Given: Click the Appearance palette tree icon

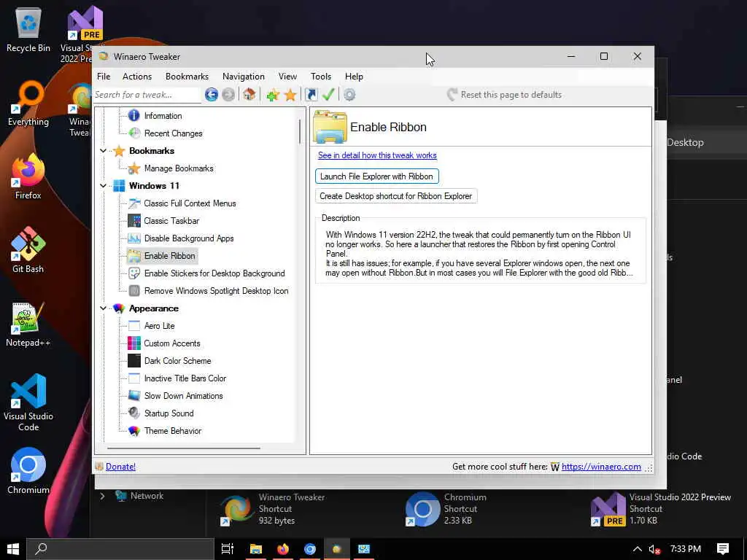Looking at the screenshot, I should (x=119, y=308).
